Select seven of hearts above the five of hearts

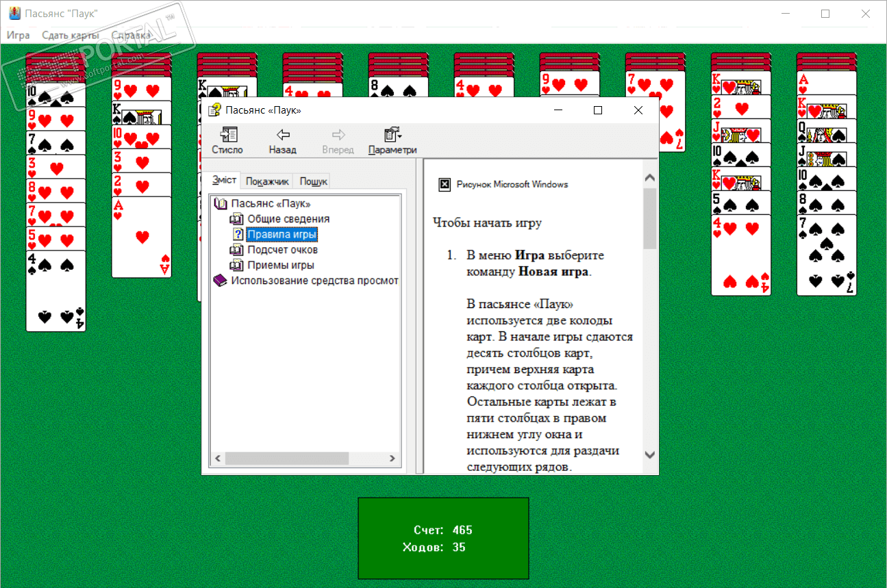click(56, 215)
